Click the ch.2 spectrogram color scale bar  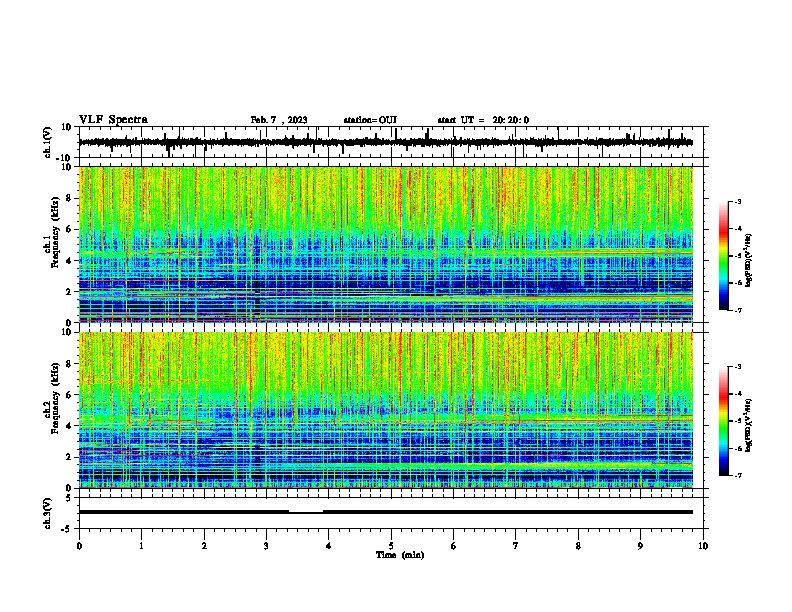pos(724,421)
